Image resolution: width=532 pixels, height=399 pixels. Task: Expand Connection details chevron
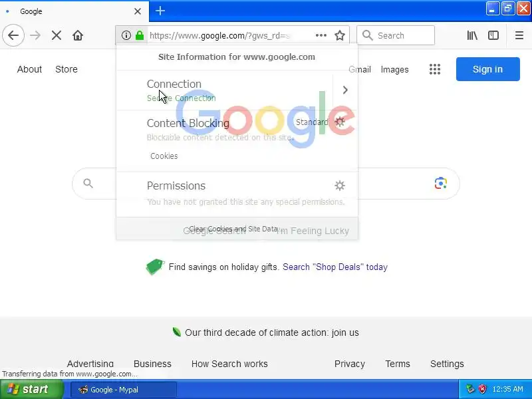[345, 90]
